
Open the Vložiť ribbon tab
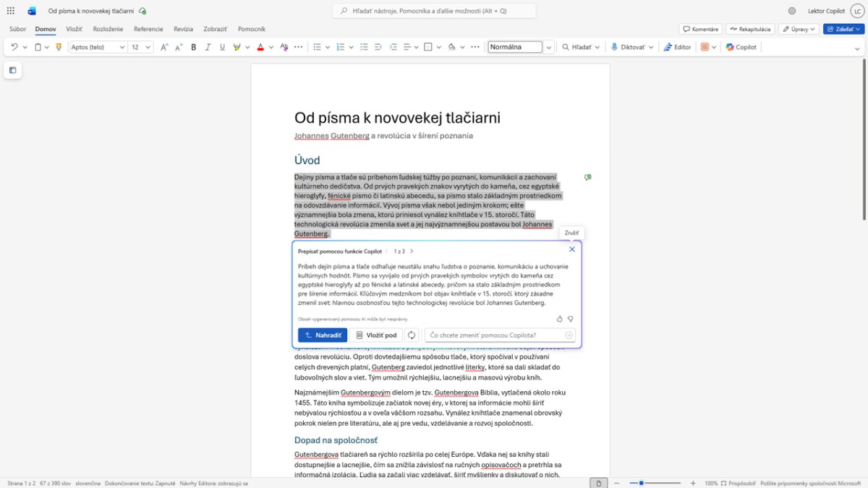coord(74,29)
